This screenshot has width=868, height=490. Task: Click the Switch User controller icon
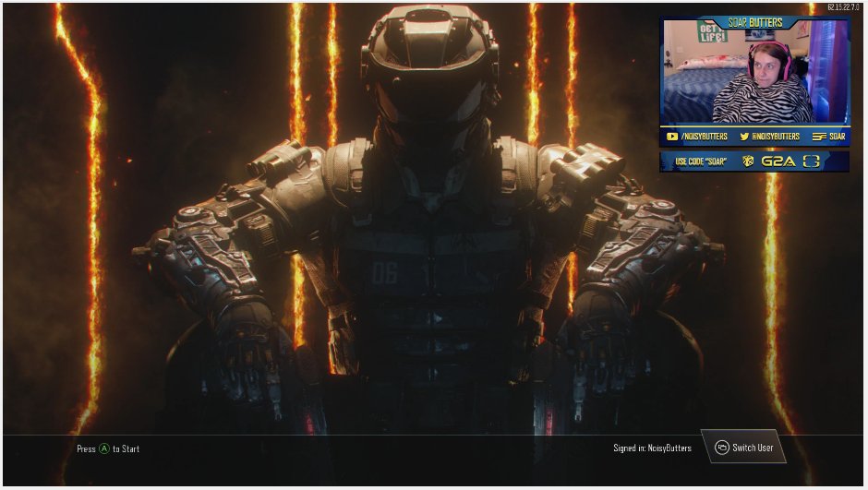721,448
